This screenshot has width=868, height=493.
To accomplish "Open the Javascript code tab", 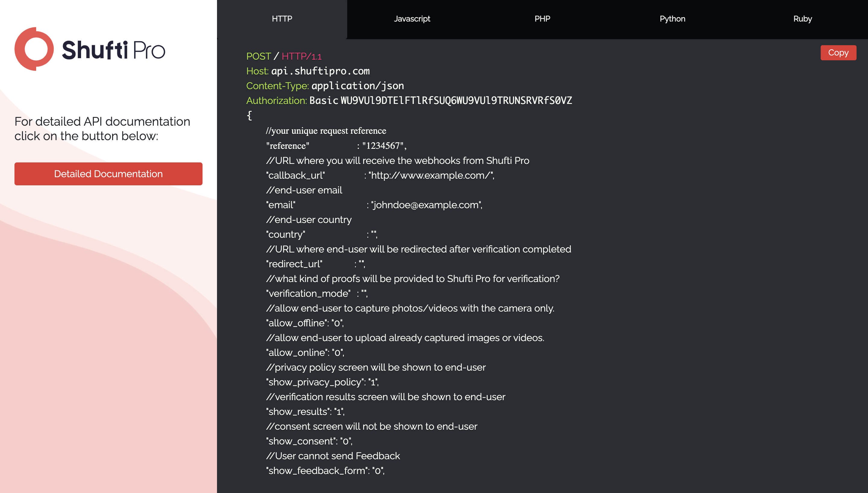I will tap(412, 19).
